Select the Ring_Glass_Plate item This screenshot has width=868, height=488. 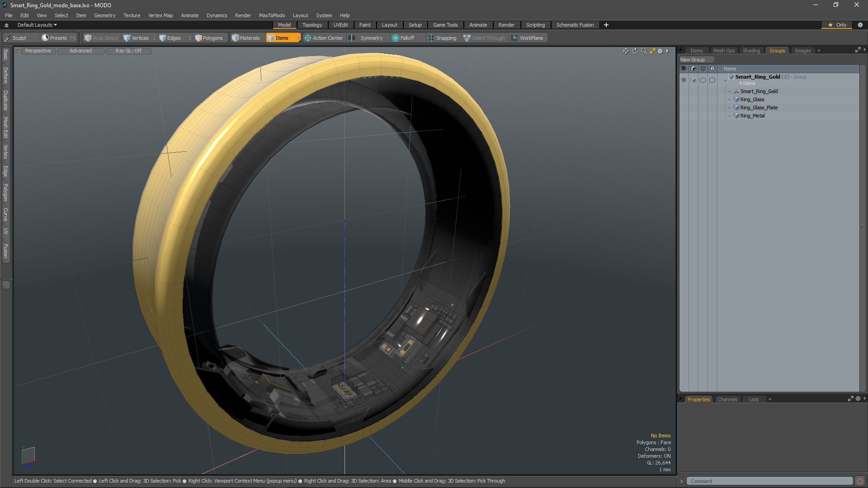[x=759, y=108]
